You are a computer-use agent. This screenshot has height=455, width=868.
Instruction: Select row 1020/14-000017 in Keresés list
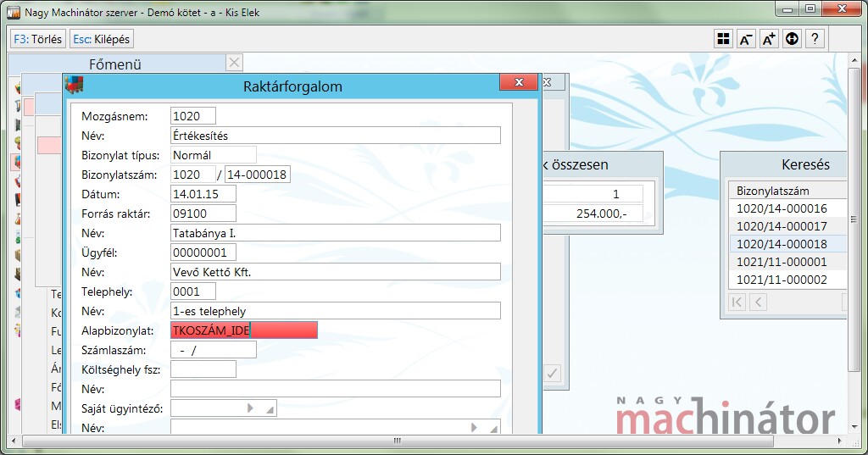[787, 226]
